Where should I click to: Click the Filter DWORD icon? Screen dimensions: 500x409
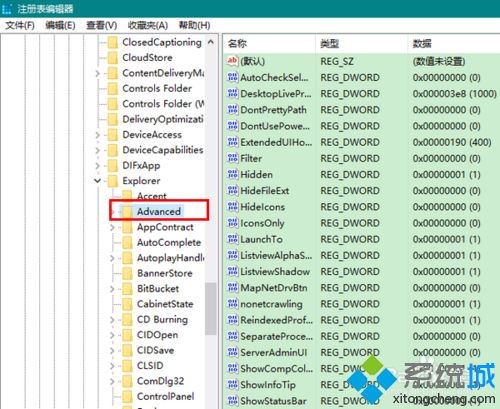click(232, 158)
